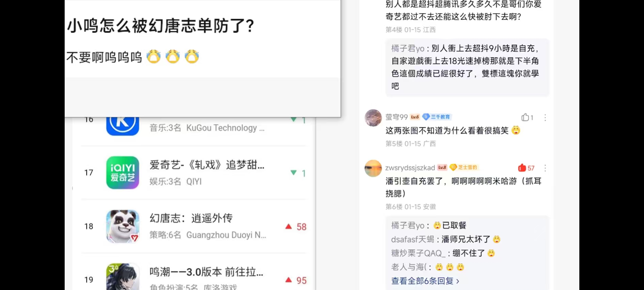
Task: Select the 幻唐志：逍遥外传 ranking row title
Action: 191,218
